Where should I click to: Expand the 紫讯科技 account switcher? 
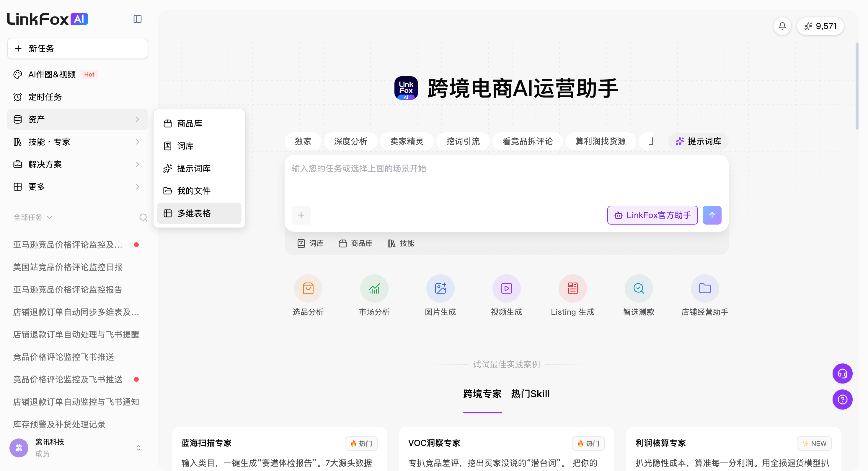click(138, 448)
